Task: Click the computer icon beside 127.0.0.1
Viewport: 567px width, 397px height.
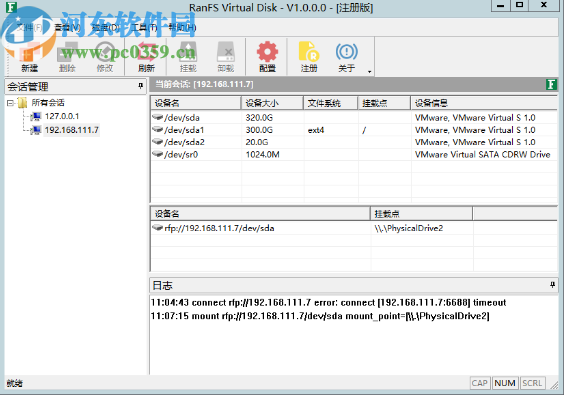Action: pyautogui.click(x=36, y=116)
